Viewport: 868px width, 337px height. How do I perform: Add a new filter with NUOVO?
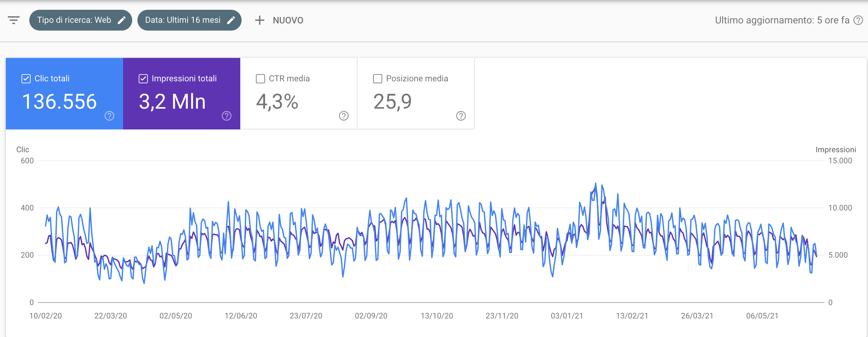[279, 20]
